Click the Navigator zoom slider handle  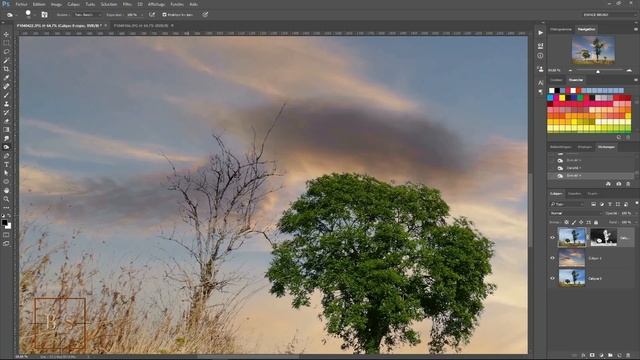(598, 71)
